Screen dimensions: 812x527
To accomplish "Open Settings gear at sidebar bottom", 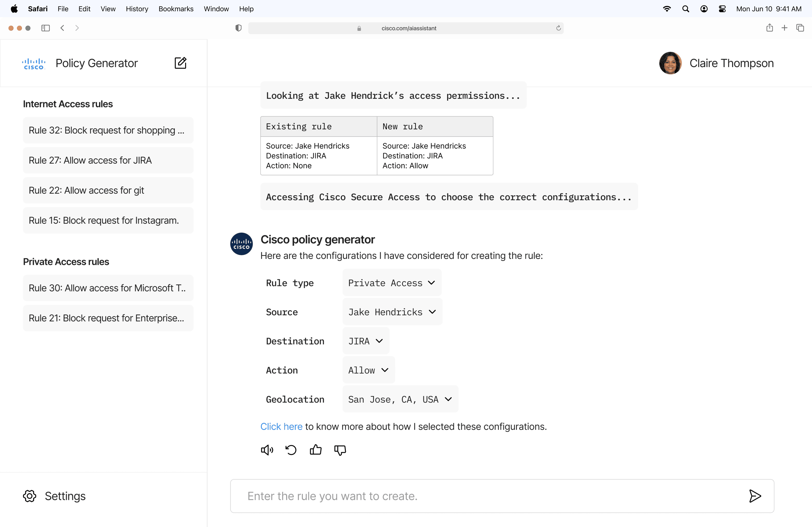I will 30,496.
